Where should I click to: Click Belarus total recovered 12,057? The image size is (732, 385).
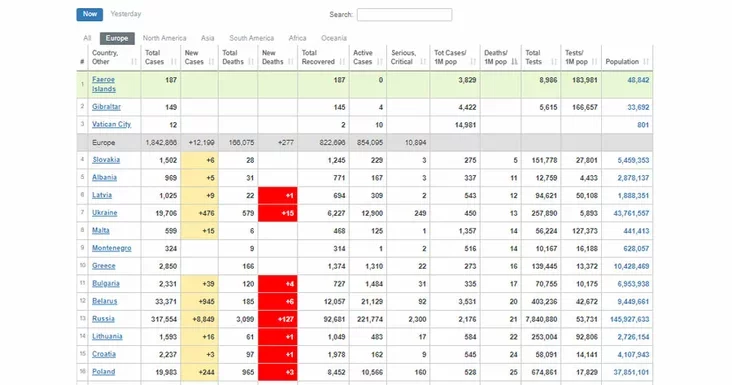pyautogui.click(x=335, y=302)
